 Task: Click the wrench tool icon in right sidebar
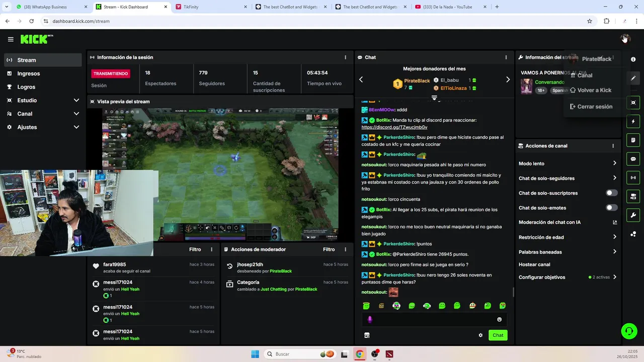point(633,215)
